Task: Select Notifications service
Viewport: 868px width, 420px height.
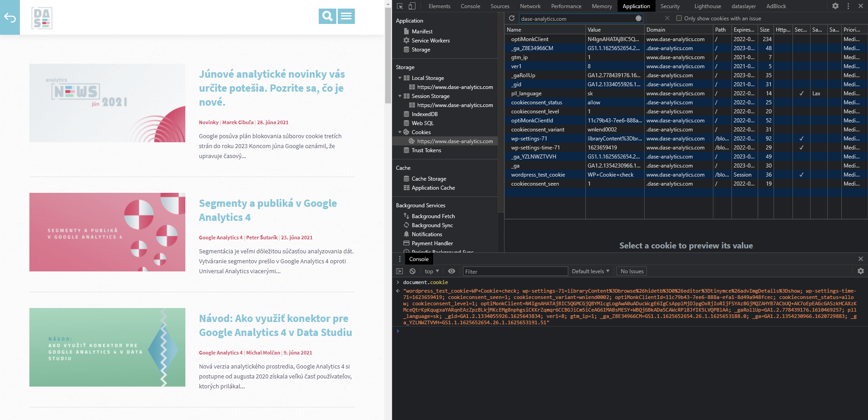Action: (427, 234)
